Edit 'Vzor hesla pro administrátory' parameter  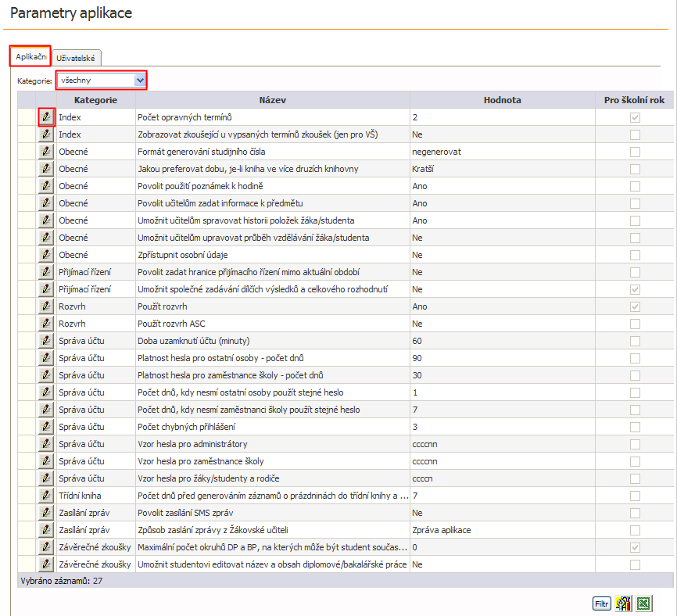[x=46, y=444]
